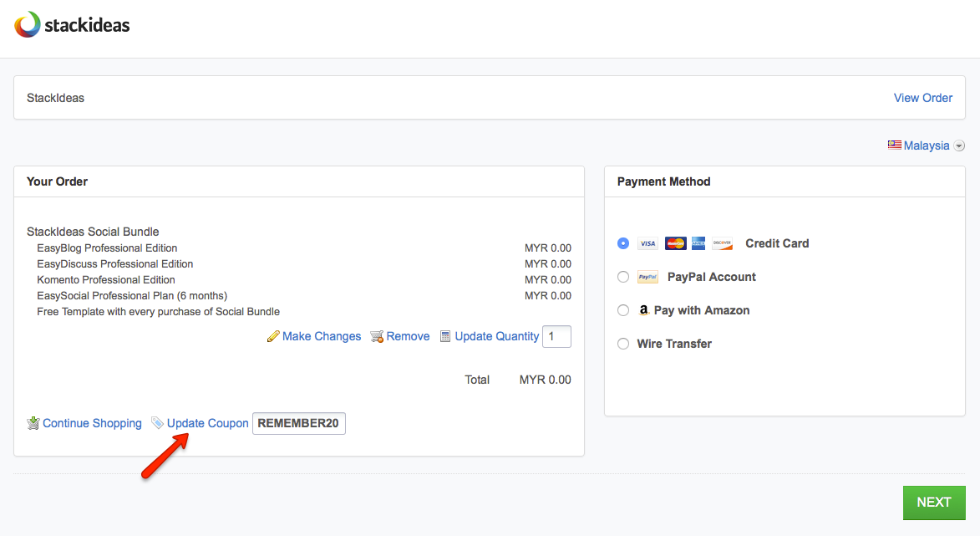Click the Make Changes link
Viewport: 980px width, 536px height.
322,336
